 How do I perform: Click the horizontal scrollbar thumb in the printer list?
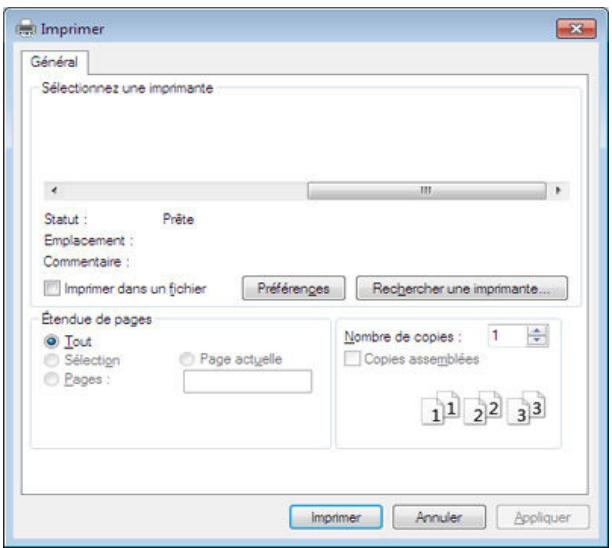[427, 190]
